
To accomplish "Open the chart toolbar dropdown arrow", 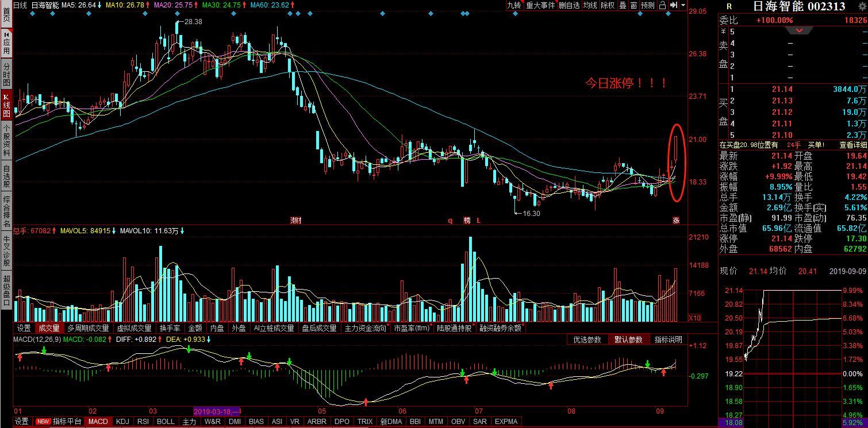I will coord(682,5).
